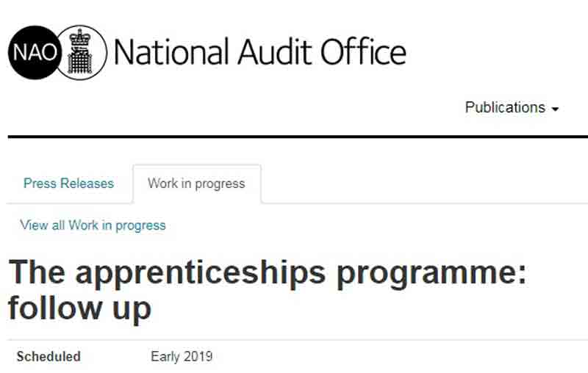Click the crown atop the portcullis crest

click(x=81, y=37)
